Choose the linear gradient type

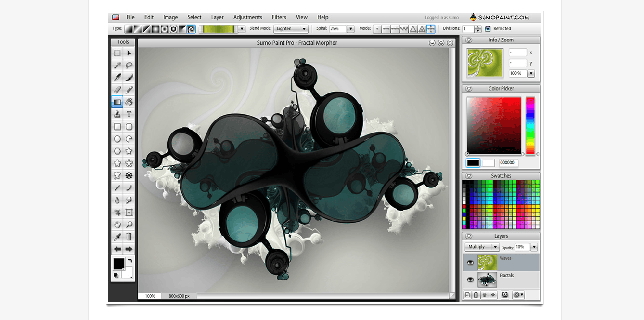click(129, 29)
